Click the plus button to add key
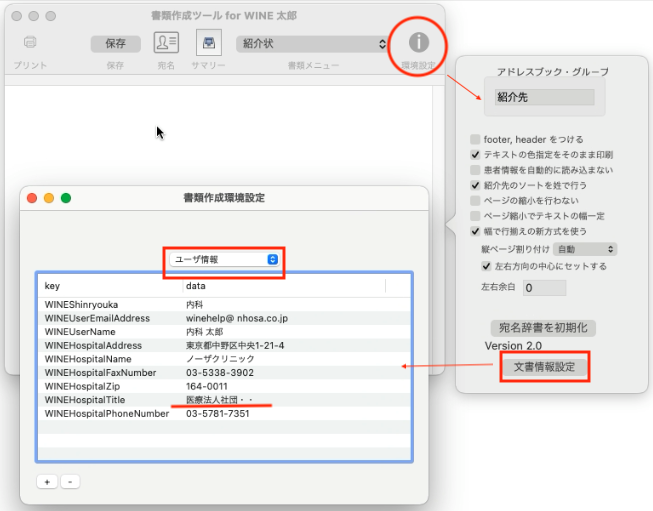The height and width of the screenshot is (511, 653). (46, 481)
